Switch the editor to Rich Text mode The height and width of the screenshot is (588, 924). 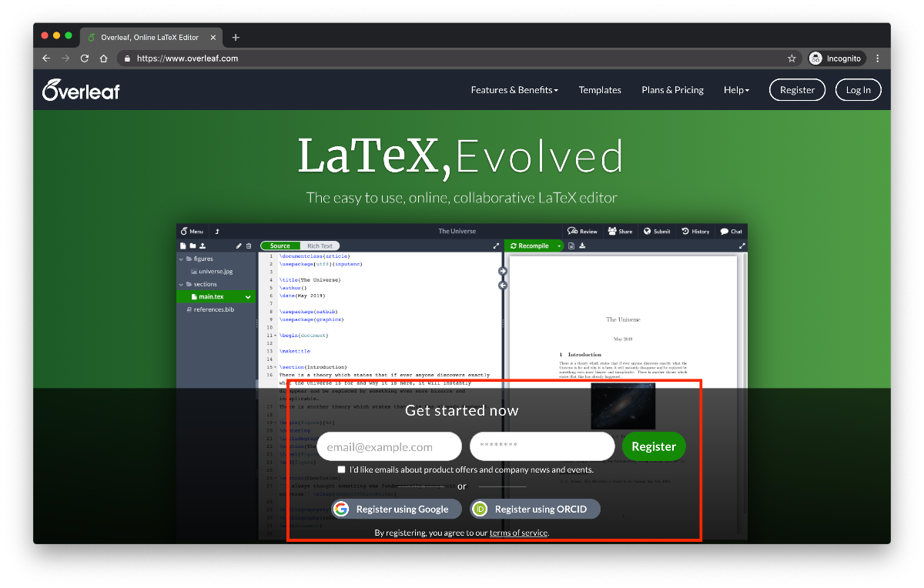[x=320, y=246]
